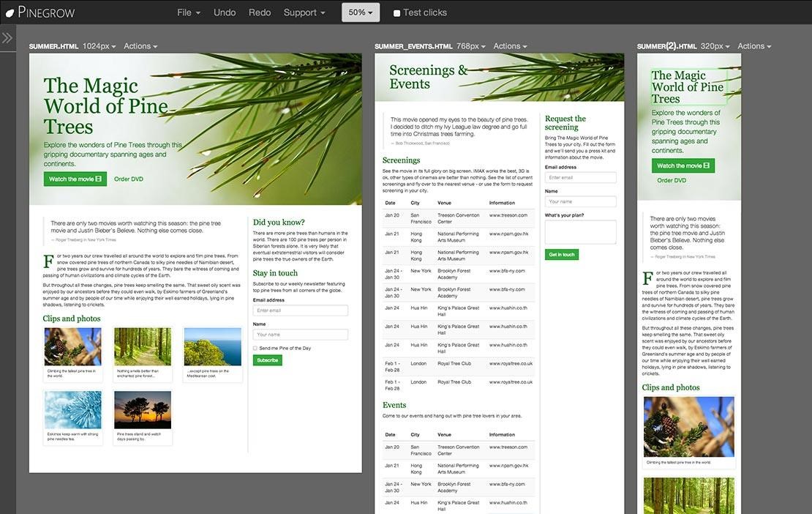812x514 pixels.
Task: Click the Undo button in the toolbar
Action: [224, 12]
